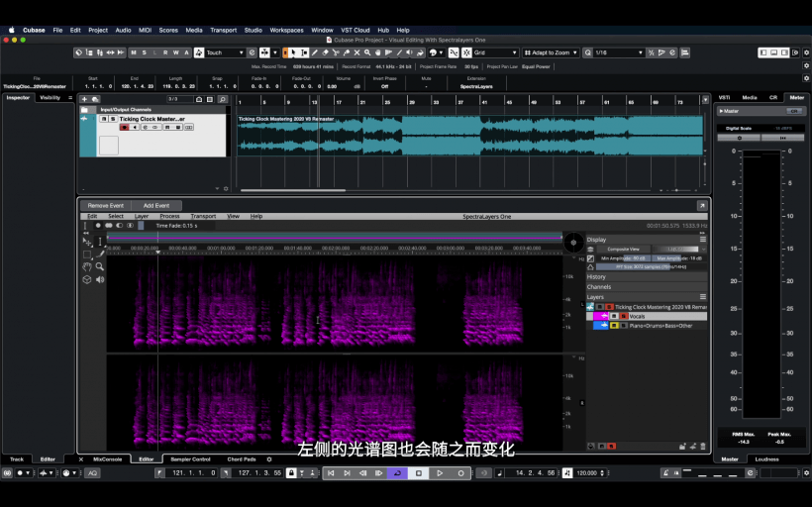This screenshot has height=507, width=812.
Task: Select the Split scissors tool
Action: [336, 52]
